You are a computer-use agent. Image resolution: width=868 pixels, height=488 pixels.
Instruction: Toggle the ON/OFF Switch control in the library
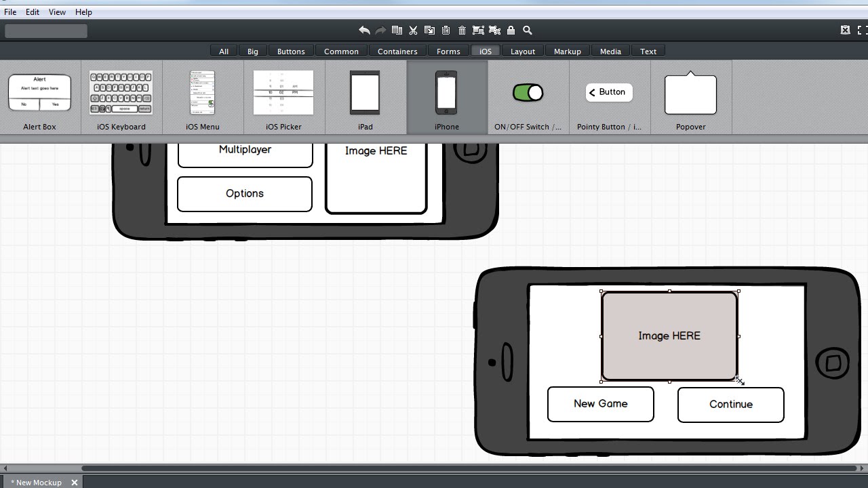pyautogui.click(x=528, y=93)
